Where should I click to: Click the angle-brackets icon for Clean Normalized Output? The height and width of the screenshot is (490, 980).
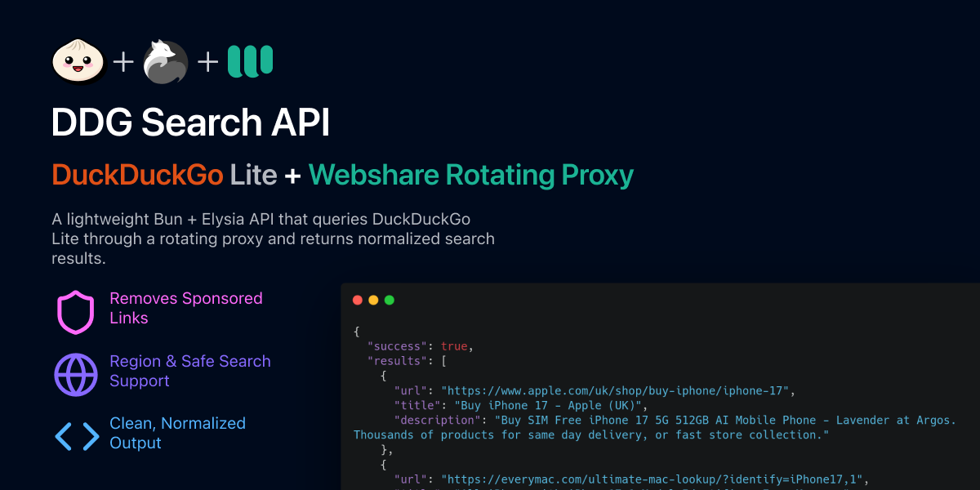point(75,437)
